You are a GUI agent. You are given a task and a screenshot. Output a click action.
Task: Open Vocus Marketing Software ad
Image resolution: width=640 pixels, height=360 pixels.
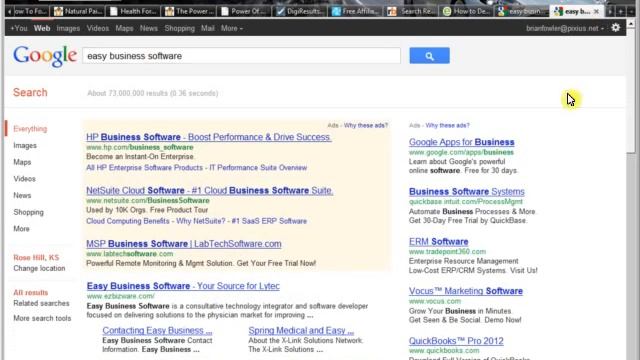pyautogui.click(x=466, y=291)
